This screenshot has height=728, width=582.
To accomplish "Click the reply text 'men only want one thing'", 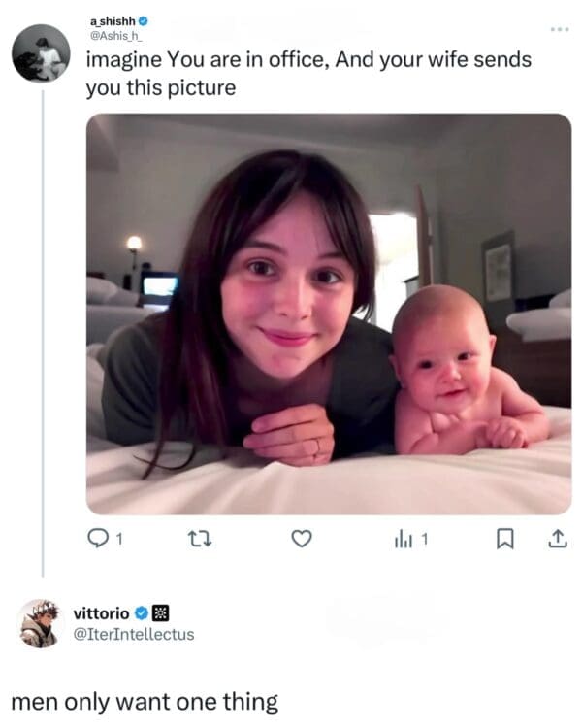I will [144, 702].
